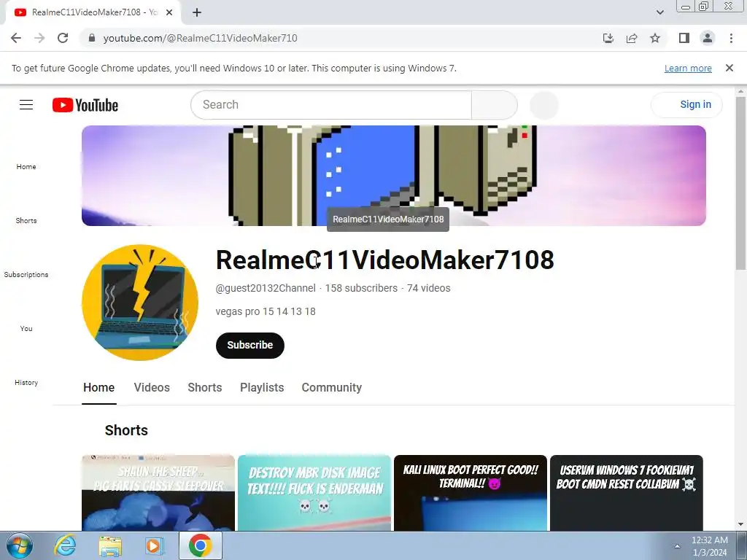Launch Internet Explorer from the taskbar

pyautogui.click(x=65, y=545)
